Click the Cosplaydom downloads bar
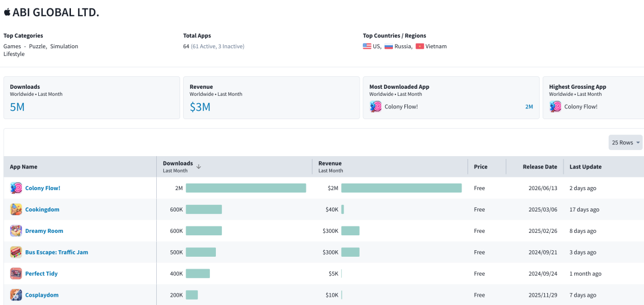This screenshot has height=305, width=644. click(192, 295)
